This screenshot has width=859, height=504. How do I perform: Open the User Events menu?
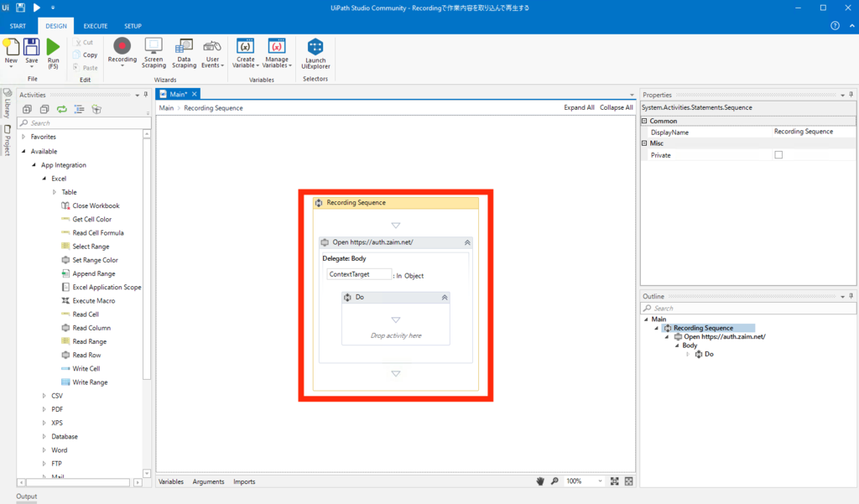click(212, 53)
